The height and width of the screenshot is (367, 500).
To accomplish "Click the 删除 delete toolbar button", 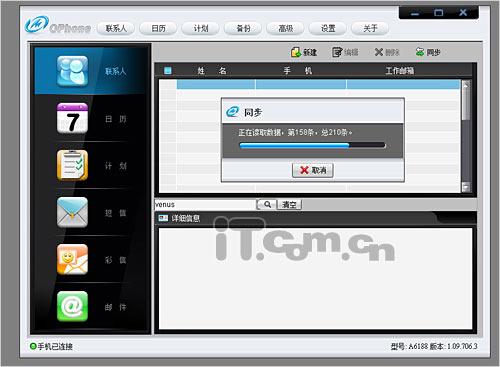I will 387,52.
